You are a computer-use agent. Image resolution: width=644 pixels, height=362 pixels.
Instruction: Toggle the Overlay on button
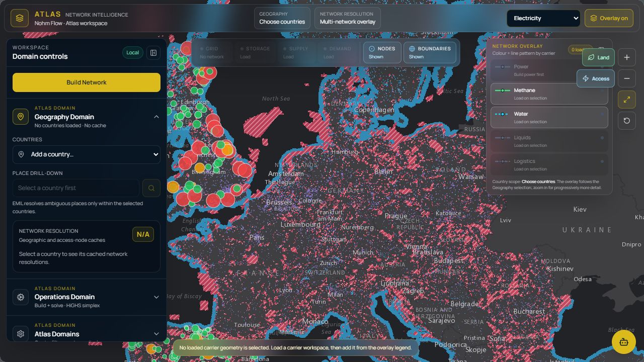pyautogui.click(x=609, y=18)
